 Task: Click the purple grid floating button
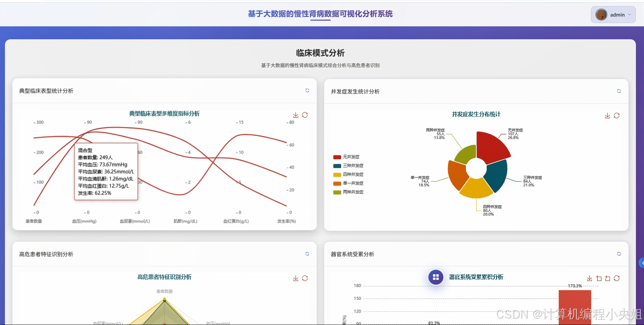click(436, 277)
